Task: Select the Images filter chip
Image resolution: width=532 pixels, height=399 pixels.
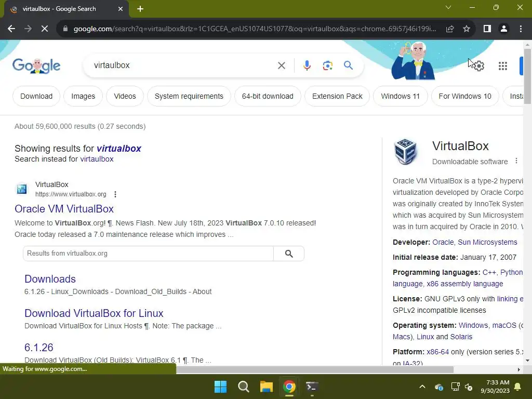Action: point(83,96)
